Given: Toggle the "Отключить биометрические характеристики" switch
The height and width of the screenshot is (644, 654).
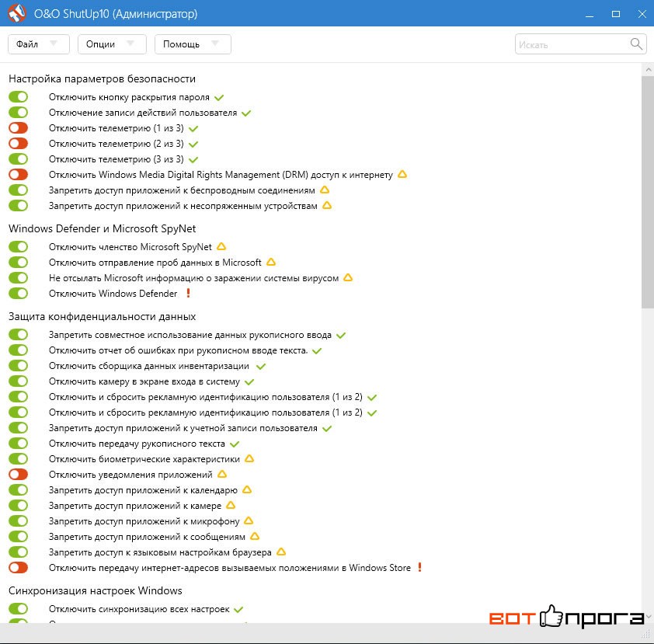Looking at the screenshot, I should coord(18,459).
